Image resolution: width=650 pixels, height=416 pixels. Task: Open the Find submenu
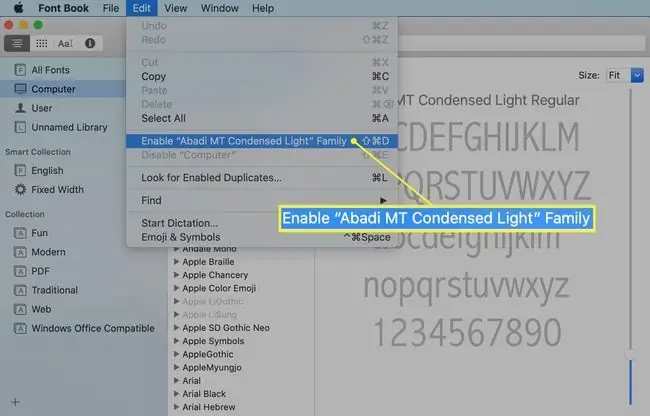click(262, 201)
